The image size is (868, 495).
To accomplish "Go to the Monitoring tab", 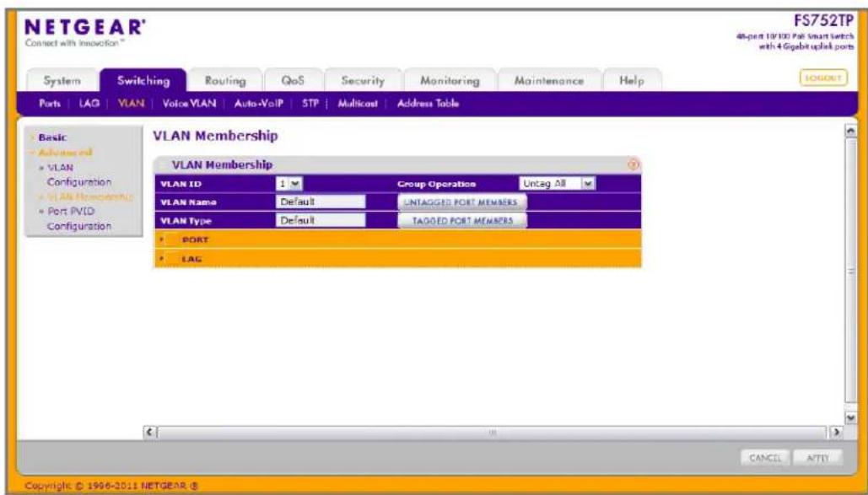I will pos(450,81).
